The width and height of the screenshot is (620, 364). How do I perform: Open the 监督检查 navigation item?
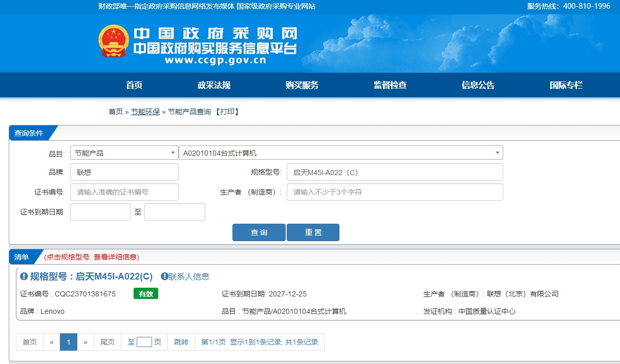(390, 85)
